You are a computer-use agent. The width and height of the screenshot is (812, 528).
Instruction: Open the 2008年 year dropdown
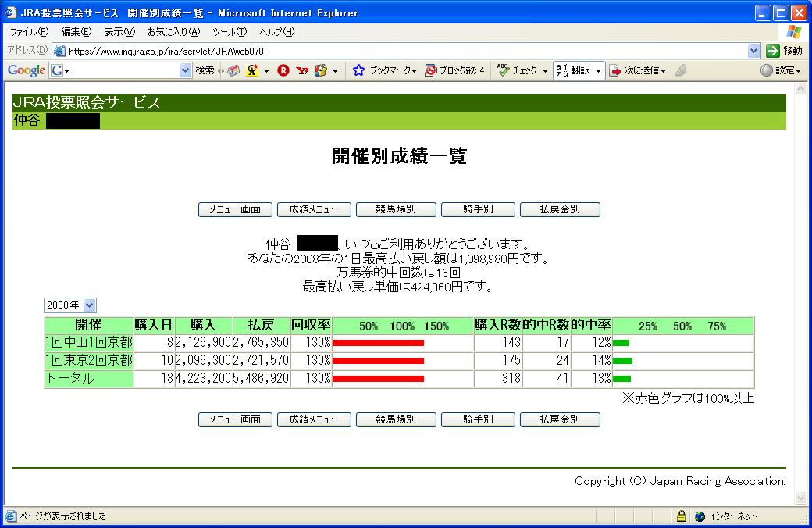click(70, 305)
